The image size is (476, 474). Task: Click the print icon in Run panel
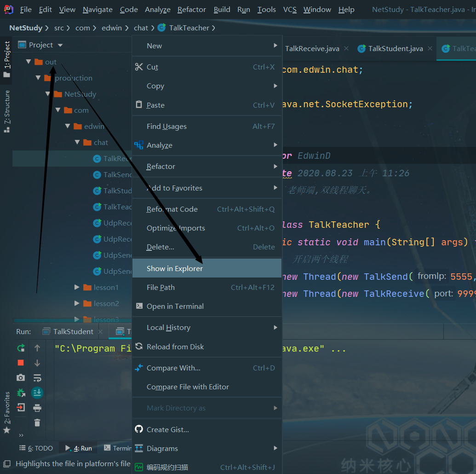pyautogui.click(x=37, y=408)
